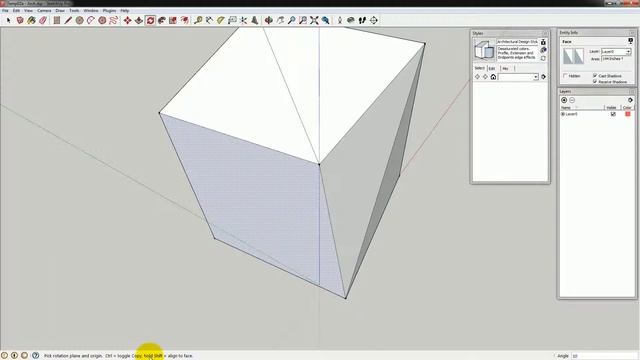
Task: Pick the Freehand tool
Action: [113, 20]
